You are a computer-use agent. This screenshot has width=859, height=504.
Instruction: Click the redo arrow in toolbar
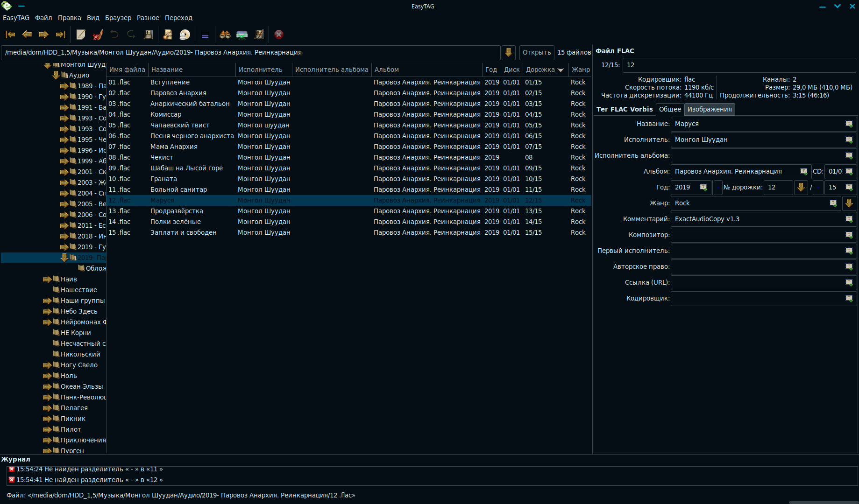[131, 35]
